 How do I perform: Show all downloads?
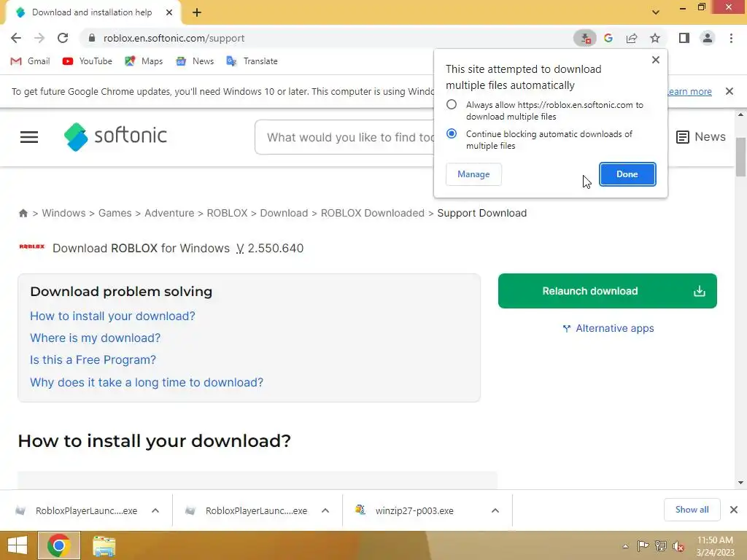pos(692,510)
